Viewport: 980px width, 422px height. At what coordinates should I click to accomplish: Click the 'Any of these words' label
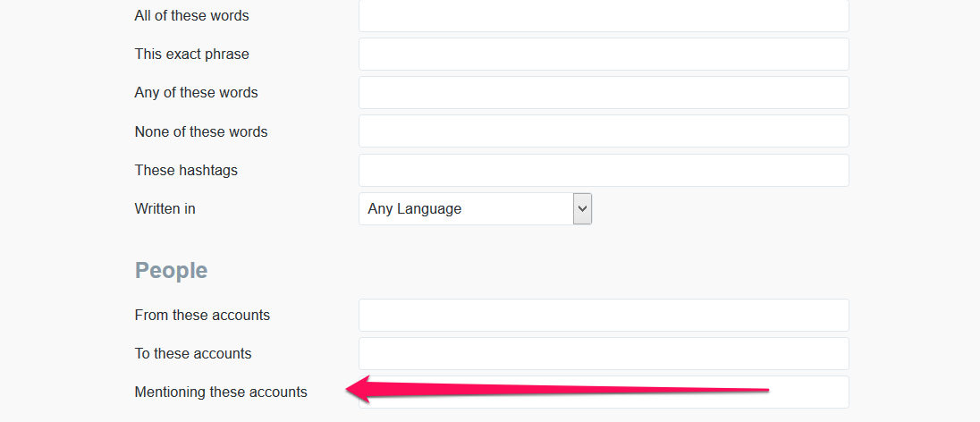tap(196, 92)
